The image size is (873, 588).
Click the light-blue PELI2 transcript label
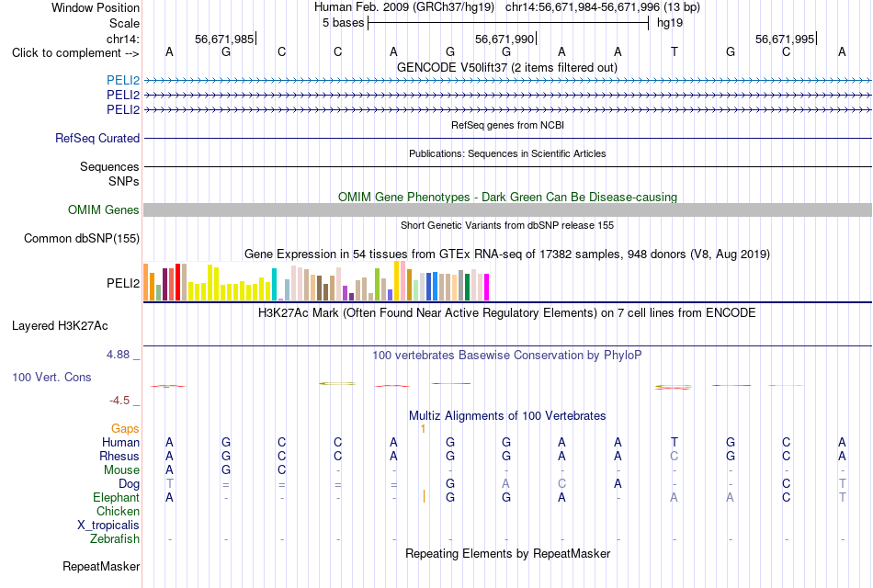[x=123, y=80]
